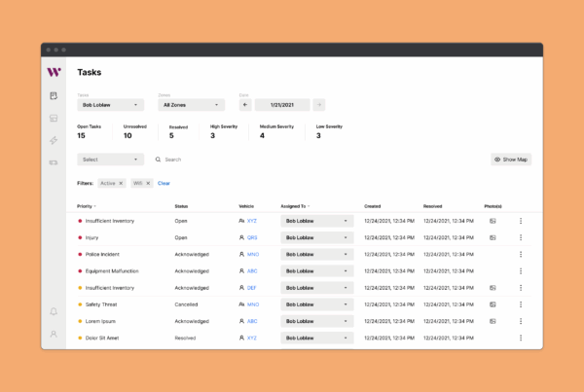The height and width of the screenshot is (392, 584).
Task: Click the Medium Severity count 4
Action: [262, 135]
